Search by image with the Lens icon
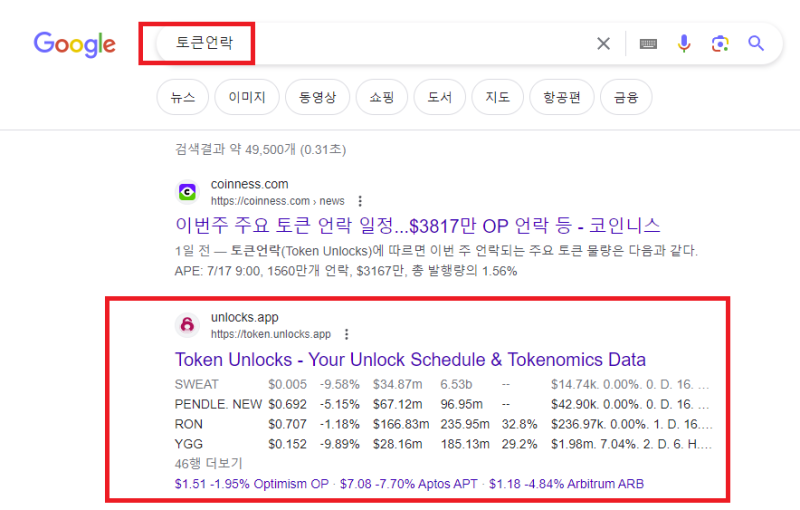This screenshot has width=800, height=510. (720, 44)
